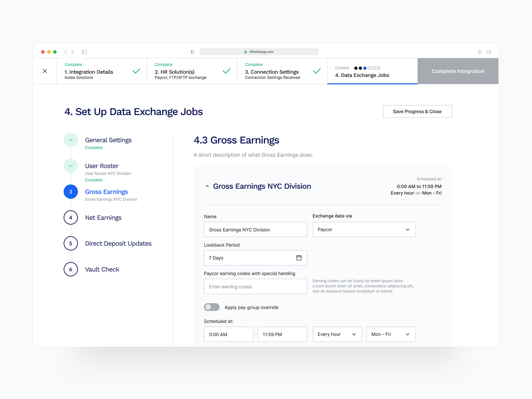Click the share icon in the browser toolbar
Image resolution: width=532 pixels, height=399 pixels.
point(479,52)
